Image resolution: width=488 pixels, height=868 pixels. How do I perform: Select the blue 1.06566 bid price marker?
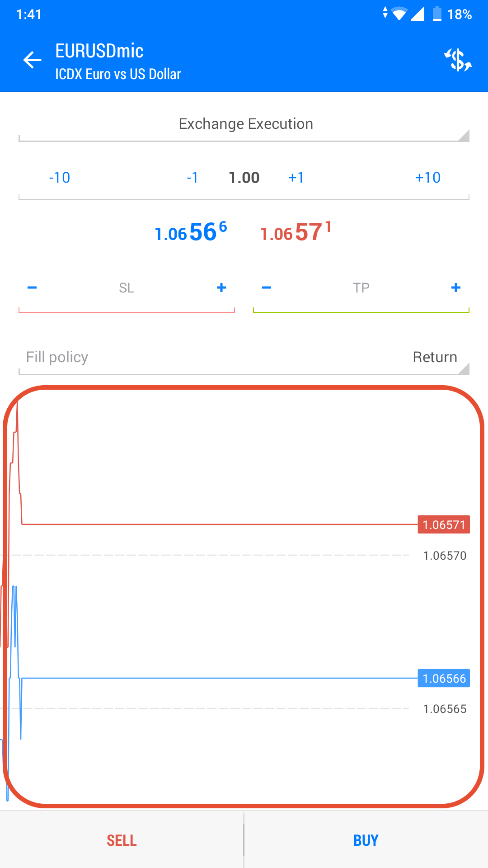coord(444,679)
